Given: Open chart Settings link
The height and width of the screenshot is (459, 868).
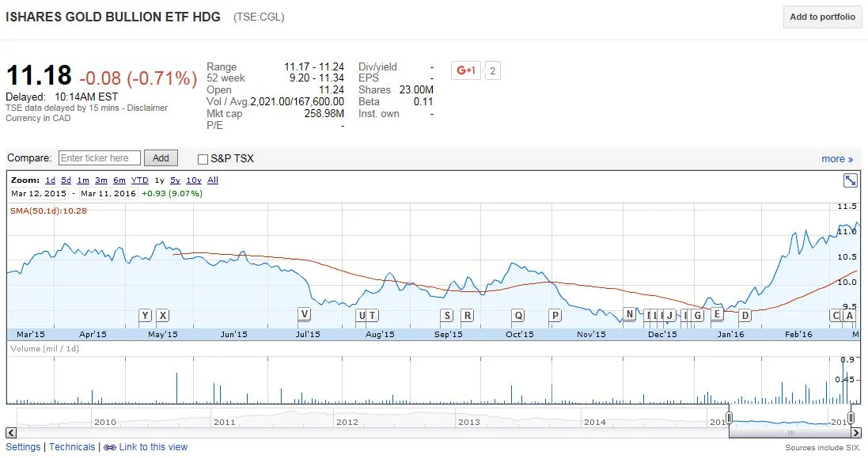Looking at the screenshot, I should coord(23,447).
